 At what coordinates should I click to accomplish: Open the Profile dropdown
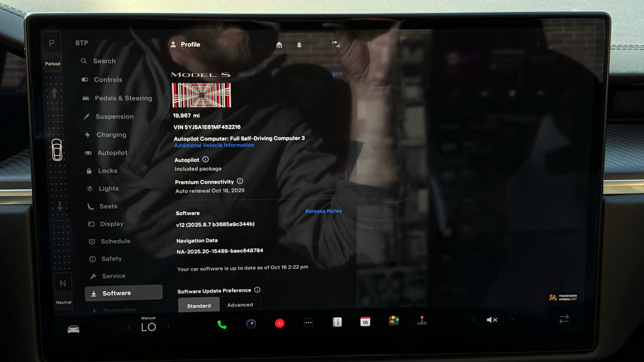click(x=186, y=44)
